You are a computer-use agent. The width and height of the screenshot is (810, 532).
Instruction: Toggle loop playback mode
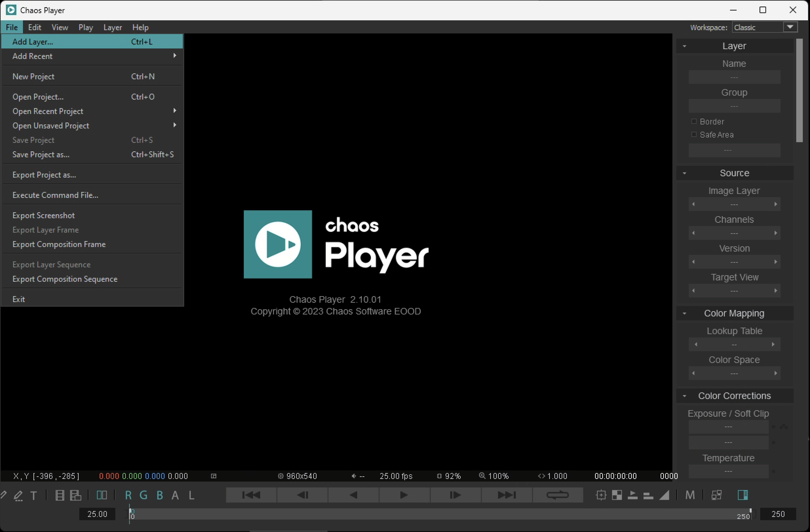click(x=557, y=495)
